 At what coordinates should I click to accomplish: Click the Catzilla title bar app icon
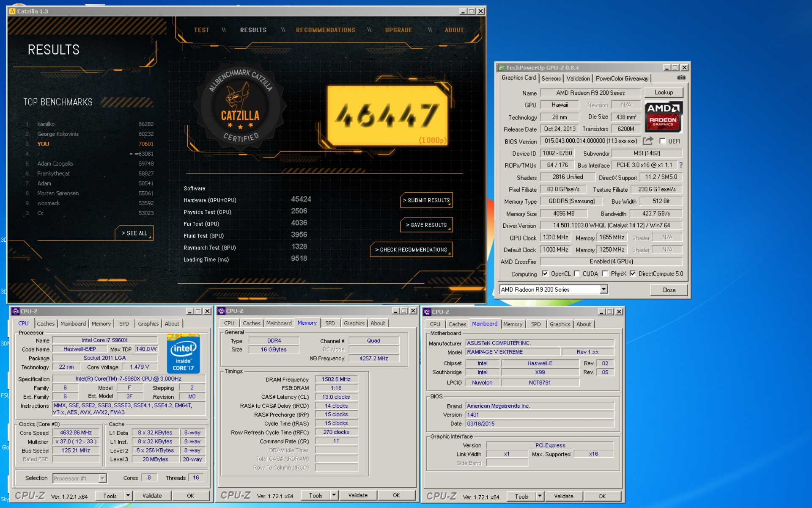click(x=12, y=11)
